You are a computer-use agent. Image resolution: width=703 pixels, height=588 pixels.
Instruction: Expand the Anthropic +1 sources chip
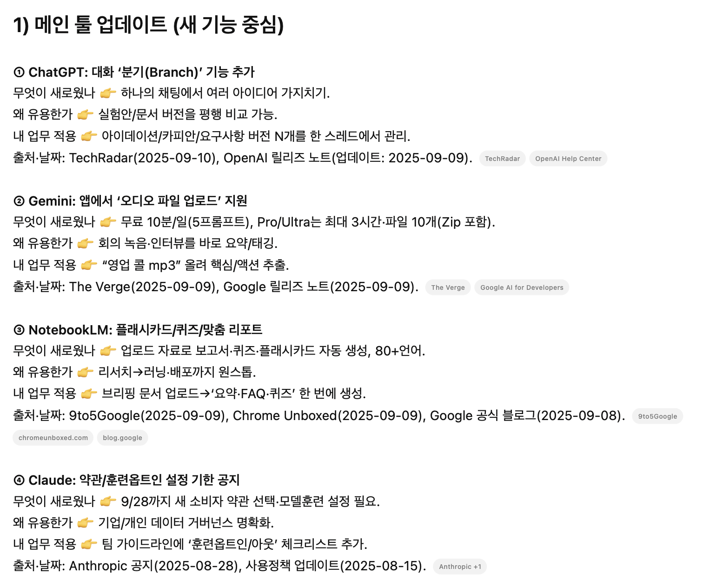coord(459,567)
